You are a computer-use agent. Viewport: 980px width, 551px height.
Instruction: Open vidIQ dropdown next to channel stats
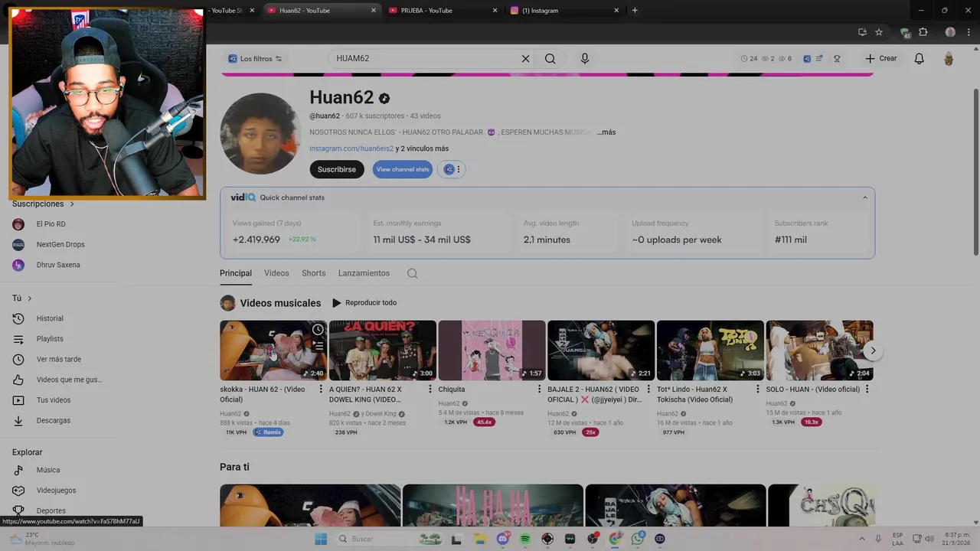[452, 169]
